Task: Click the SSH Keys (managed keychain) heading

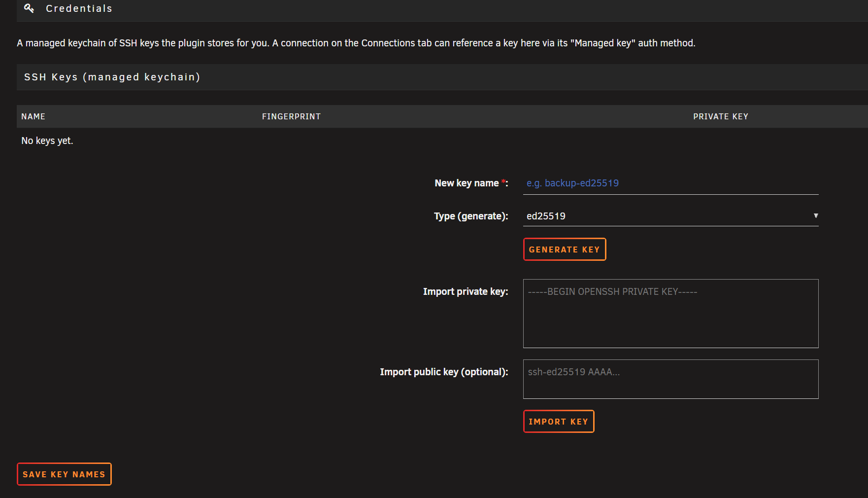Action: 112,77
